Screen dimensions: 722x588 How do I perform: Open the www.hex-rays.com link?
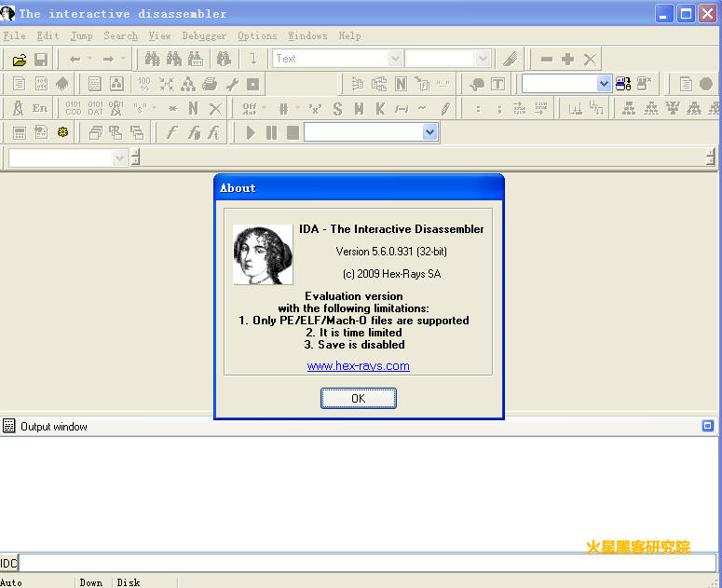pos(359,366)
